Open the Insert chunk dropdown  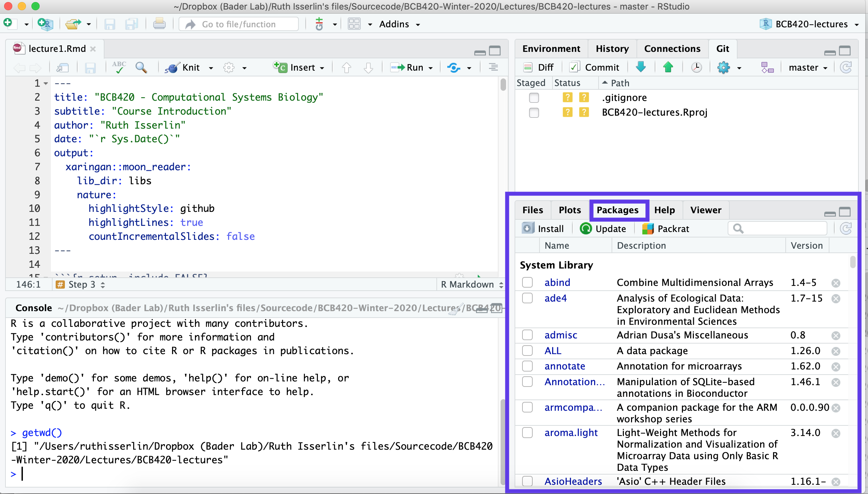pyautogui.click(x=299, y=68)
